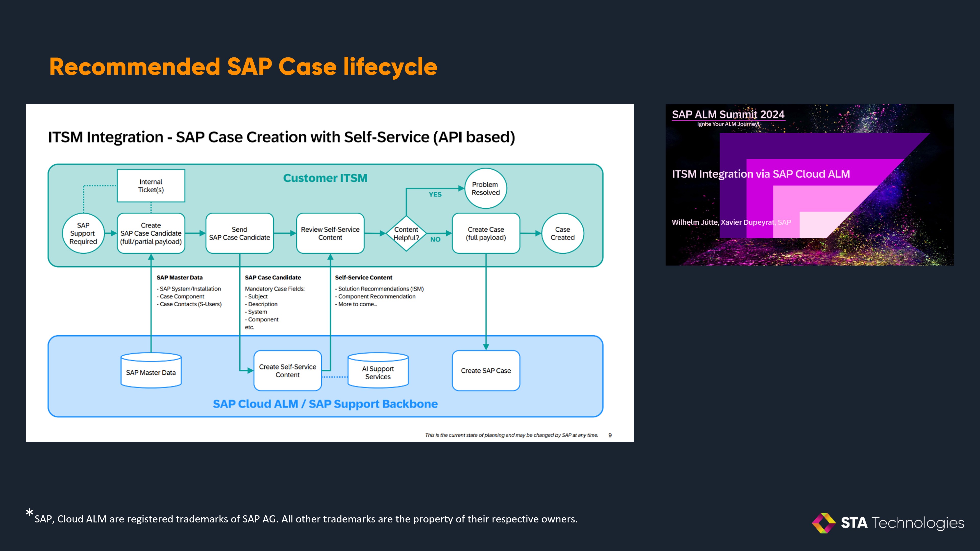Click the Create SAP Case Candidate box

(151, 233)
